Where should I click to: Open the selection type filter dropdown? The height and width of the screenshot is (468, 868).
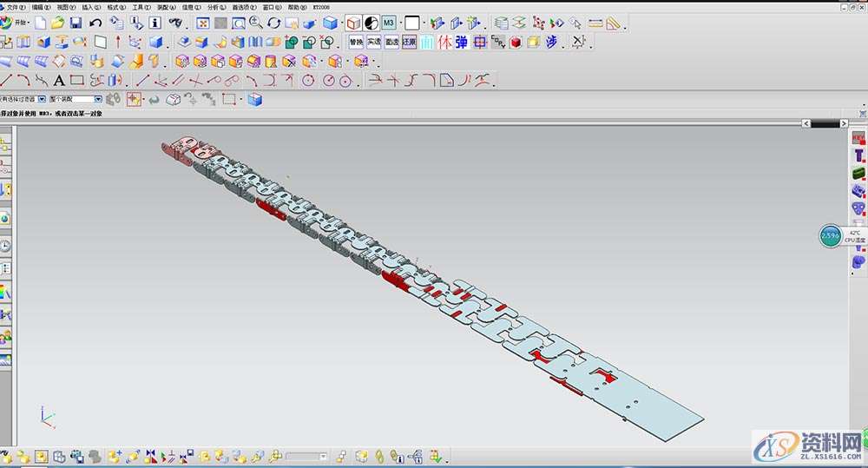point(42,100)
